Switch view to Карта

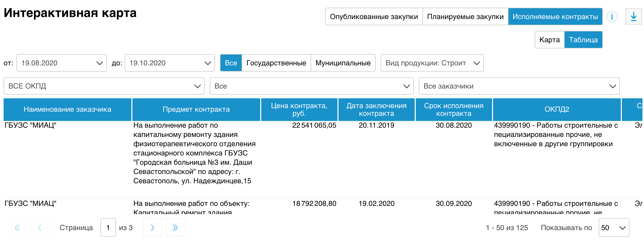[549, 40]
